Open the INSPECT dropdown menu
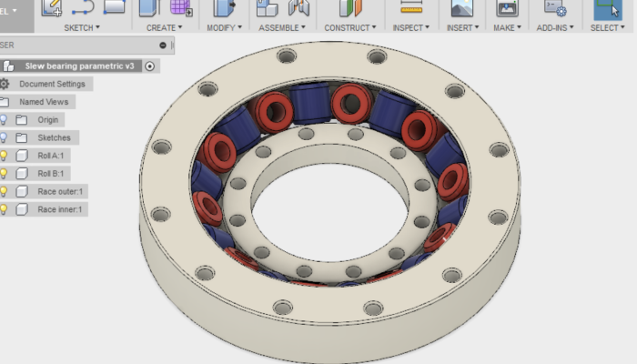 (410, 27)
